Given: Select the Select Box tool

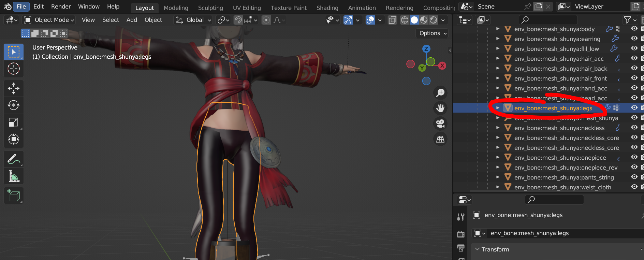Looking at the screenshot, I should [14, 52].
